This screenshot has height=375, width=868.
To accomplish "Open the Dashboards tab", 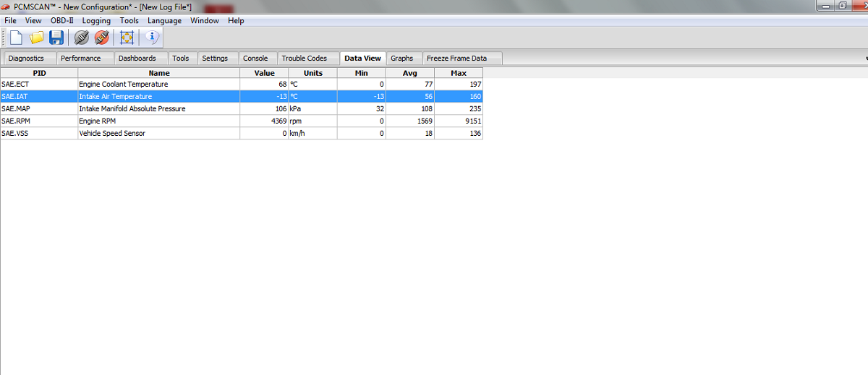I will tap(137, 59).
